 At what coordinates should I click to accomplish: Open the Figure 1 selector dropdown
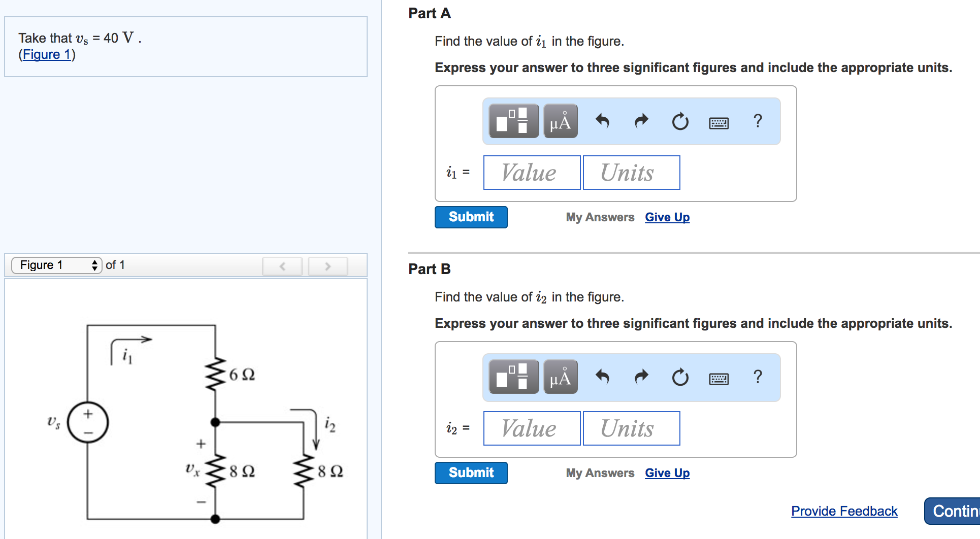[56, 264]
